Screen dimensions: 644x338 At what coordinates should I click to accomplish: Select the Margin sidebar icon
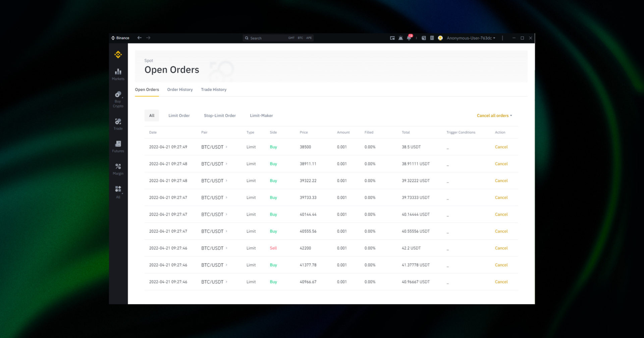coord(118,169)
